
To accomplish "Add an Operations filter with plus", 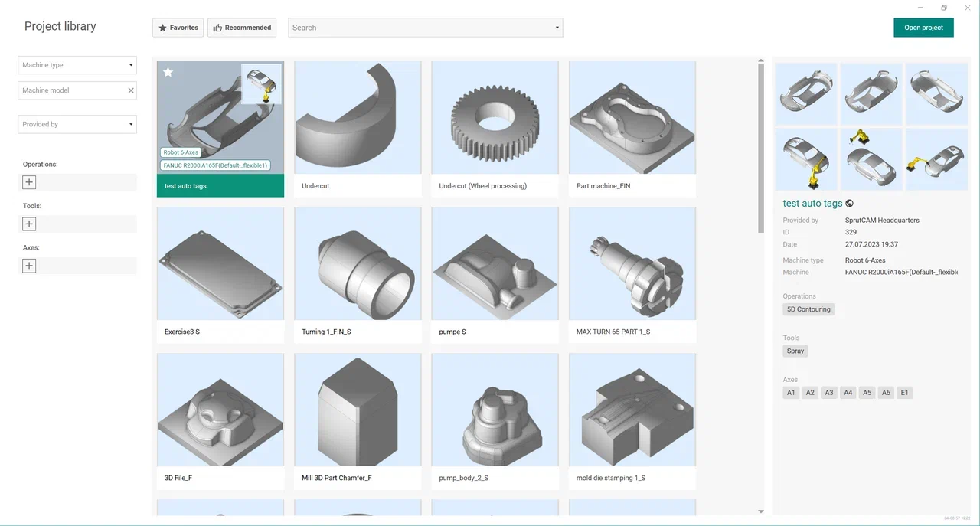I will click(29, 182).
